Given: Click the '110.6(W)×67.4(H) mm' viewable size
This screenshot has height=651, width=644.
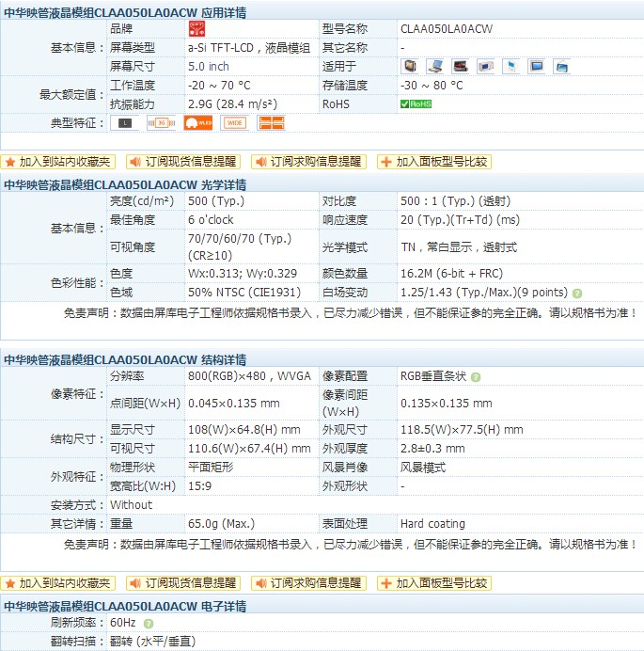Looking at the screenshot, I should pyautogui.click(x=249, y=449).
